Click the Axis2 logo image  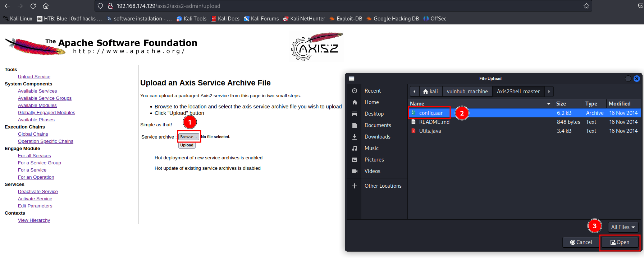(316, 47)
